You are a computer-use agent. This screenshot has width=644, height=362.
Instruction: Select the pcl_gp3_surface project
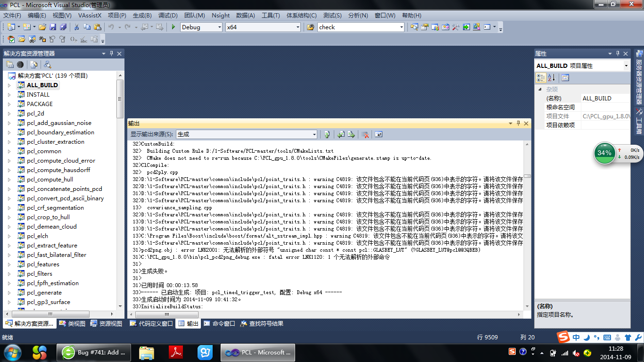pos(49,302)
